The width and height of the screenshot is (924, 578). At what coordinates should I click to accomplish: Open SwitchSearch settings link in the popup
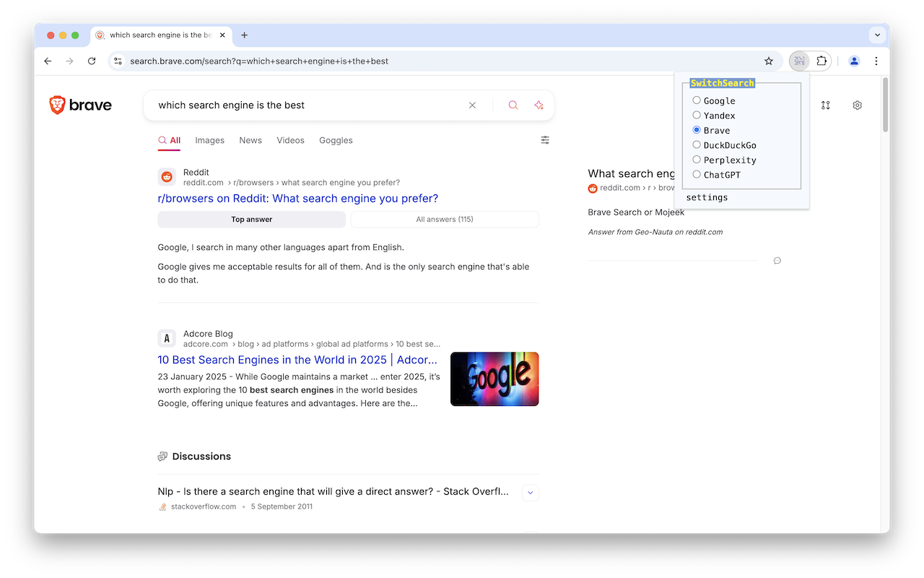click(x=706, y=197)
